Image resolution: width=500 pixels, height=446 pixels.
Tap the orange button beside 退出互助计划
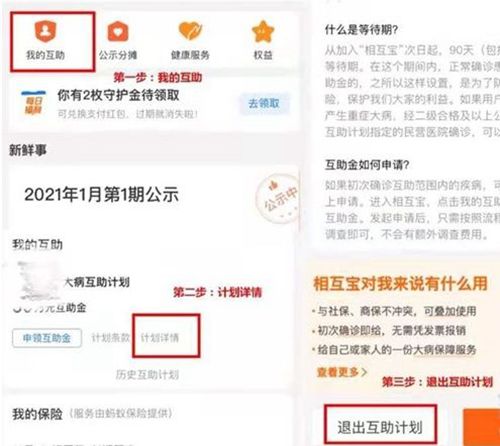coord(481,428)
